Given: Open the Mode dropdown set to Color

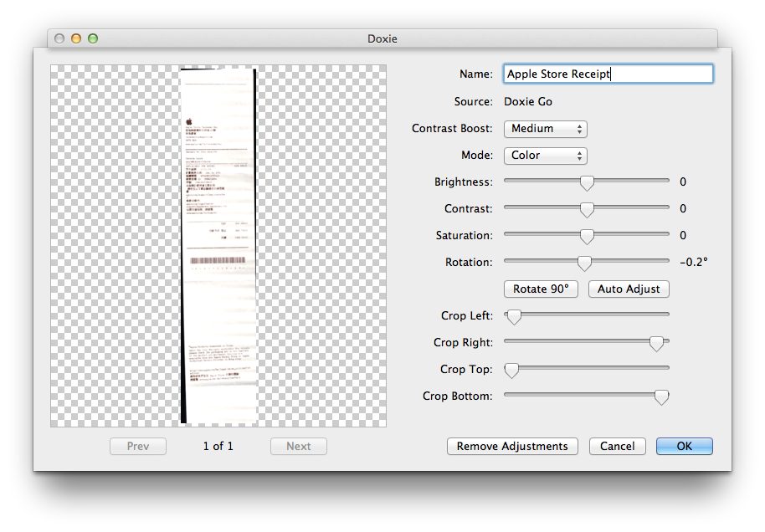Looking at the screenshot, I should coord(546,156).
